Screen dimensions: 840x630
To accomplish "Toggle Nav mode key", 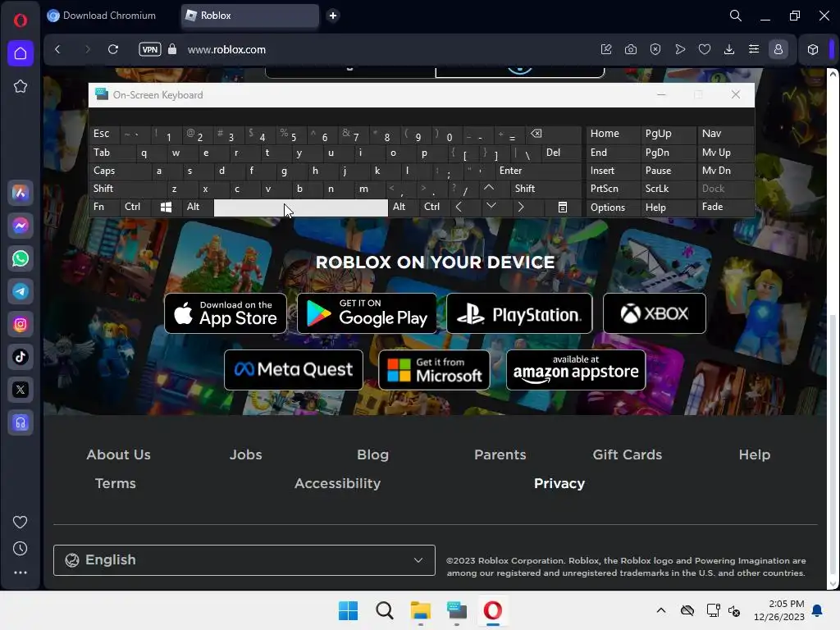I will [725, 134].
